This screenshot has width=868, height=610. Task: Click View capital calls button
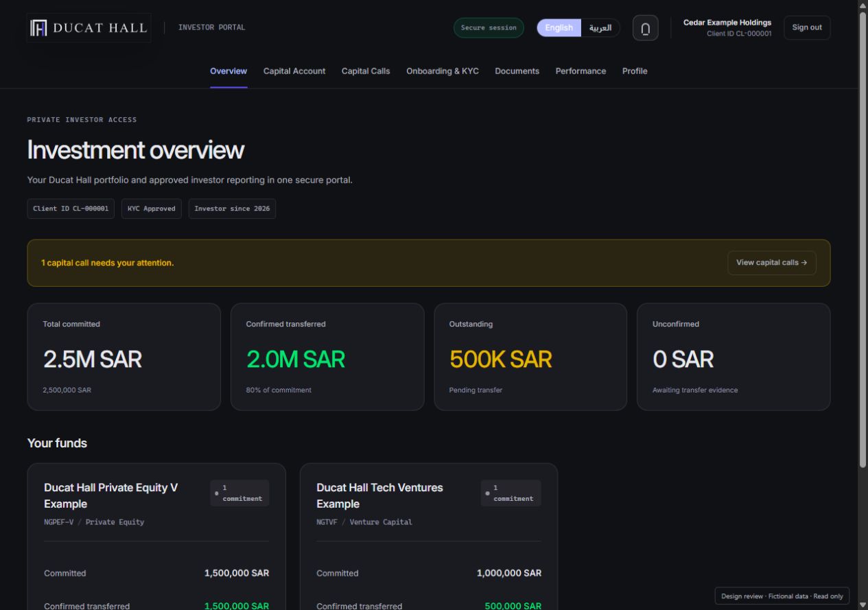click(x=771, y=263)
